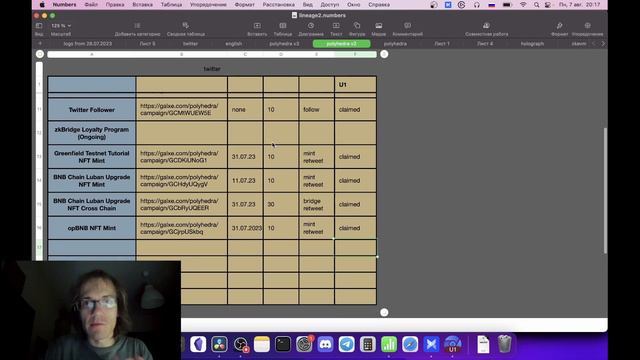Select column A header
This screenshot has width=640, height=360.
92,54
